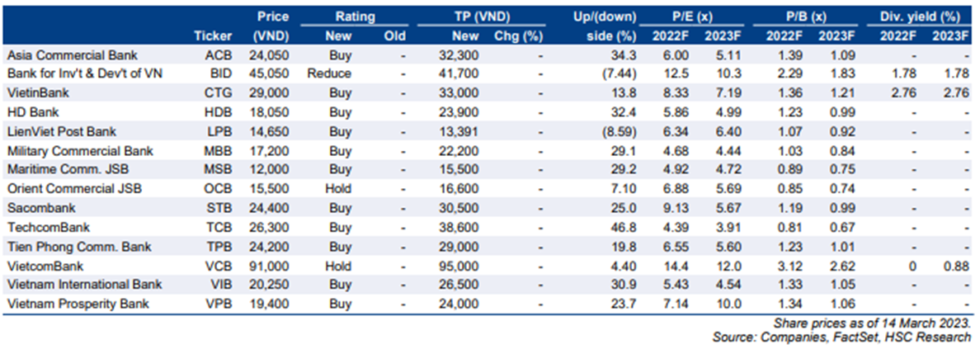Select the Price (VND) column header
Screen dimensions: 980x354
coord(273,26)
